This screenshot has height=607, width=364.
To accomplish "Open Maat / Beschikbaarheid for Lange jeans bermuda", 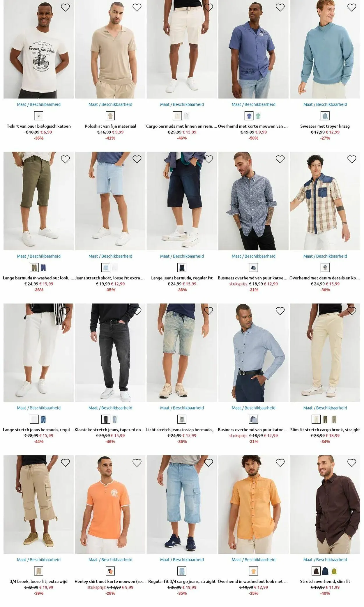I will [x=182, y=256].
